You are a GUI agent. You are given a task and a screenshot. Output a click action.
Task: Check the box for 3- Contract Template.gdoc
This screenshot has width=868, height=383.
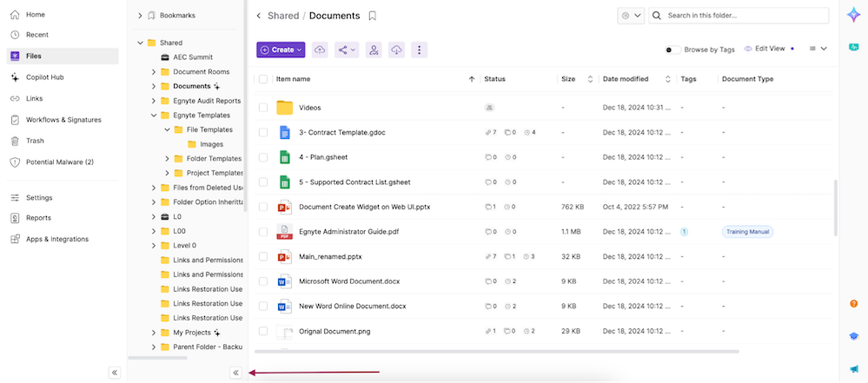click(x=263, y=132)
